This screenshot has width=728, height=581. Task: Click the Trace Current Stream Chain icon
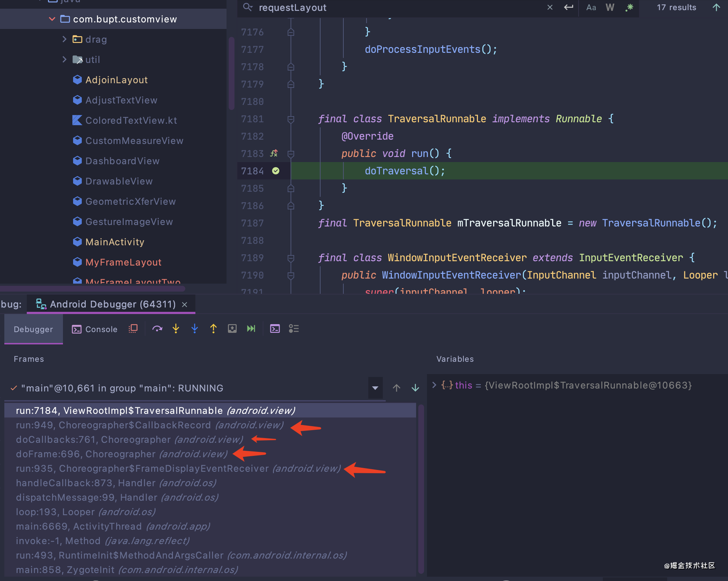[294, 328]
